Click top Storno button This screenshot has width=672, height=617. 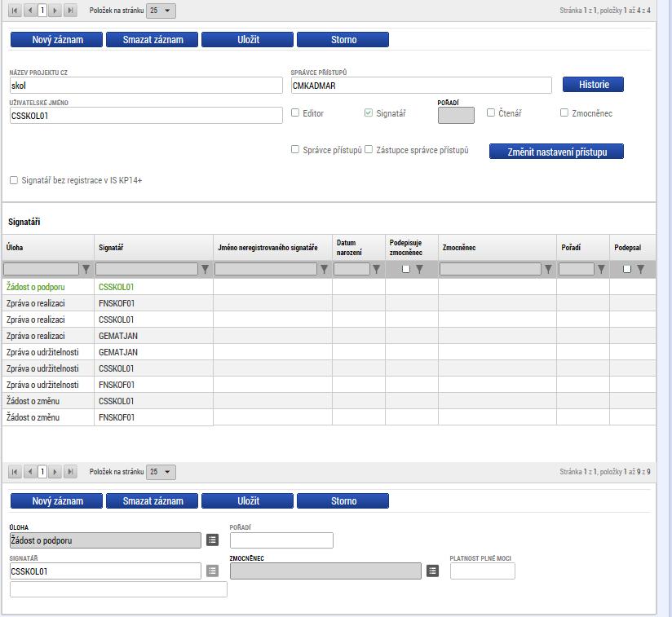point(343,40)
